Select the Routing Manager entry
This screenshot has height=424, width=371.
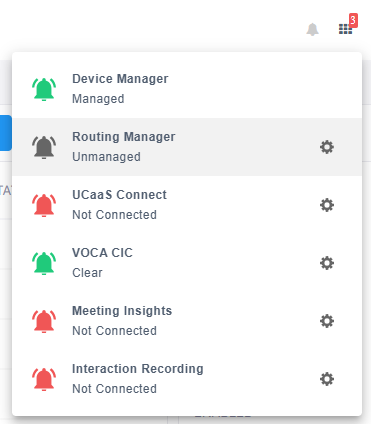[187, 147]
